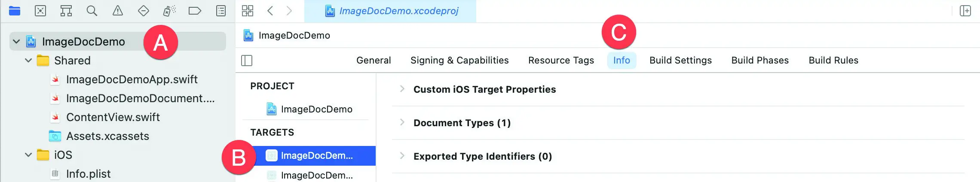Open the Find navigator magnifier icon

pyautogui.click(x=92, y=11)
